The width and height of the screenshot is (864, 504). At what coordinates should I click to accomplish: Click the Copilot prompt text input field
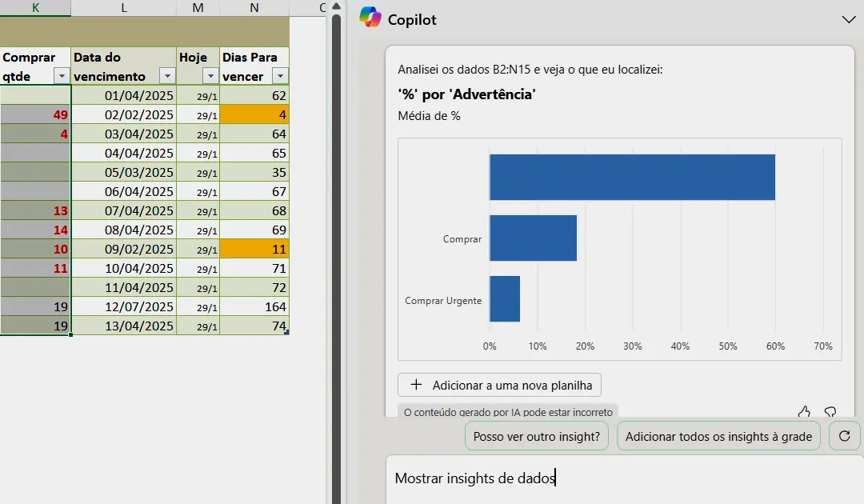coord(624,478)
